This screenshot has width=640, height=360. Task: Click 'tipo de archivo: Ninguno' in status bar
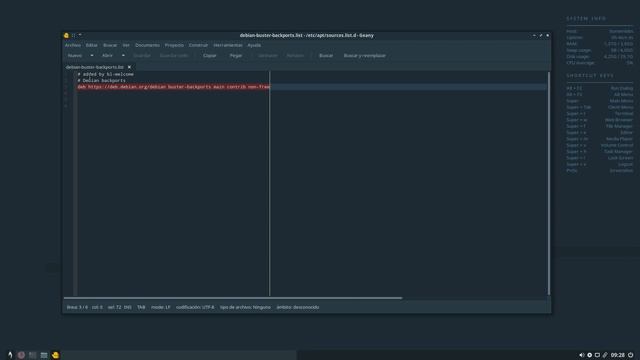click(245, 307)
